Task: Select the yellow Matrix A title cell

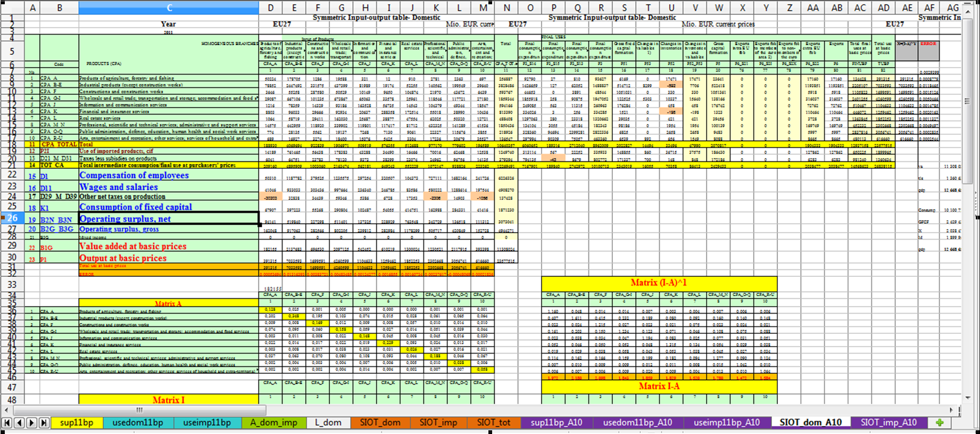Action: pos(169,304)
